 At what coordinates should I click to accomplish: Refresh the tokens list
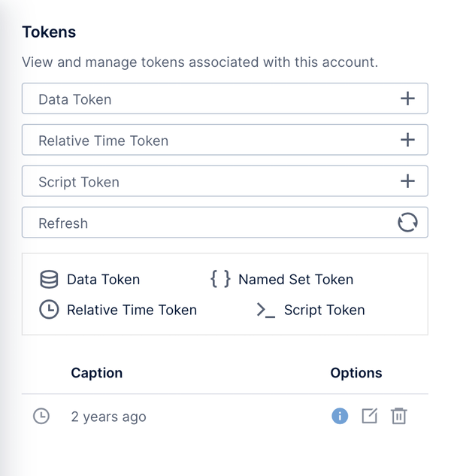(225, 223)
